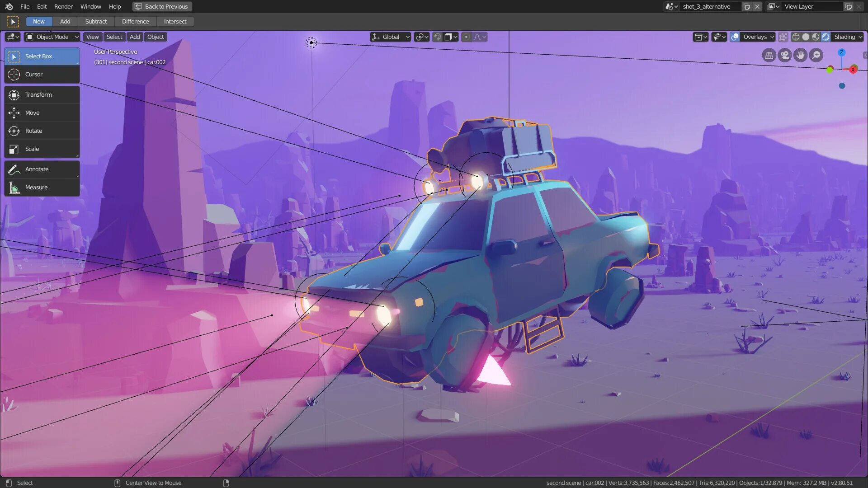Click the zoom magnifier viewport button
The image size is (868, 488).
(816, 55)
